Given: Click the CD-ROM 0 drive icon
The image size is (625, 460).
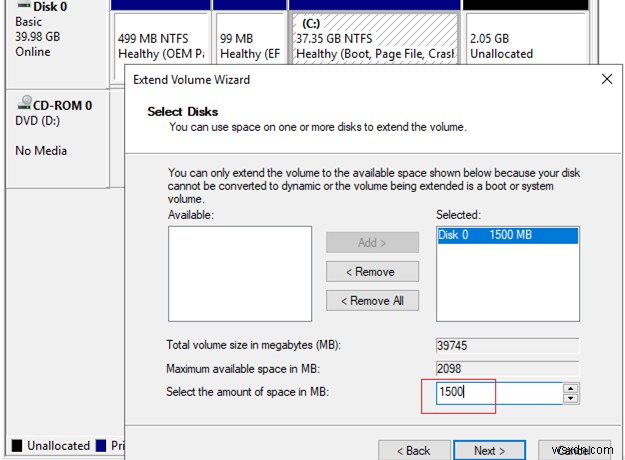Looking at the screenshot, I should (25, 102).
